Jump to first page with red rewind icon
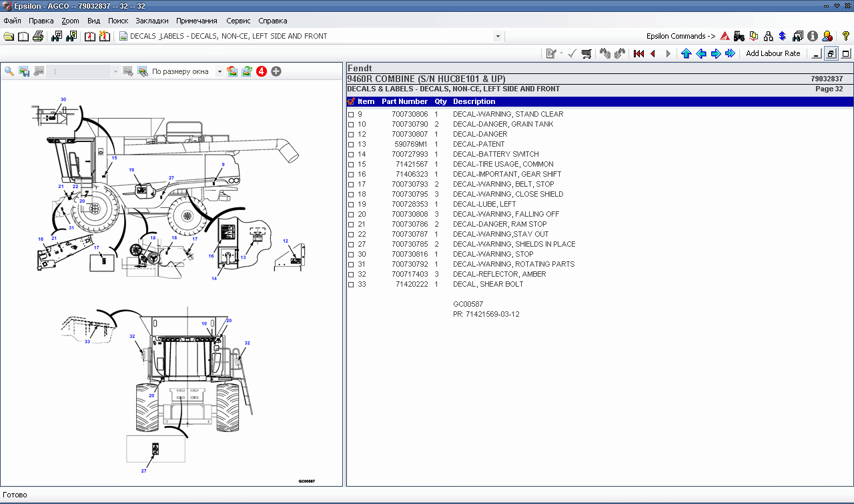This screenshot has width=854, height=504. click(638, 53)
